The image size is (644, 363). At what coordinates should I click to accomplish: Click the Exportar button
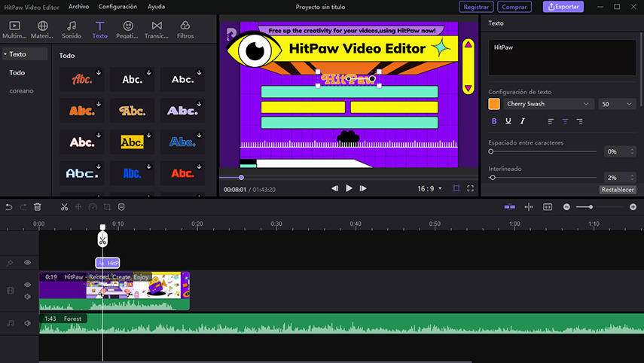pyautogui.click(x=563, y=7)
